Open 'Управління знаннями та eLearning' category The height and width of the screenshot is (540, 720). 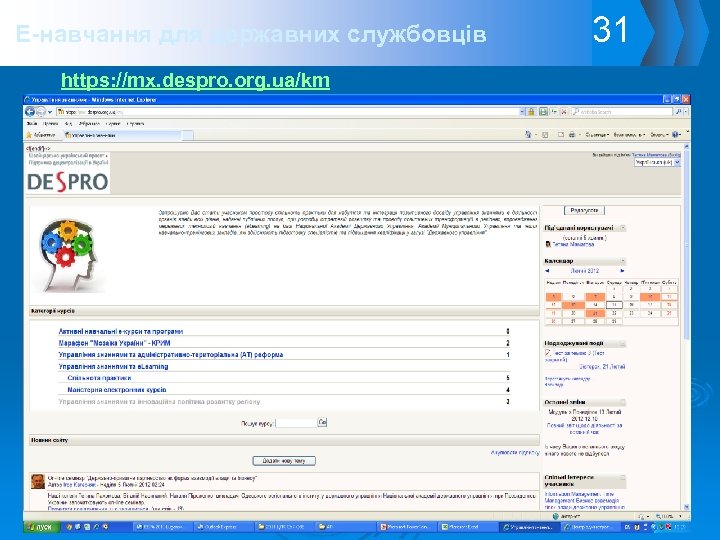(x=113, y=366)
